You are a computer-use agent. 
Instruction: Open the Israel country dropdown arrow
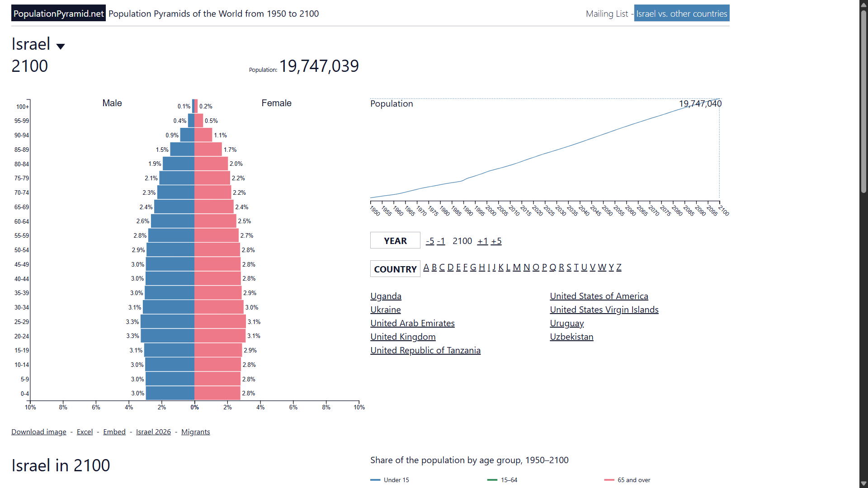(x=61, y=46)
